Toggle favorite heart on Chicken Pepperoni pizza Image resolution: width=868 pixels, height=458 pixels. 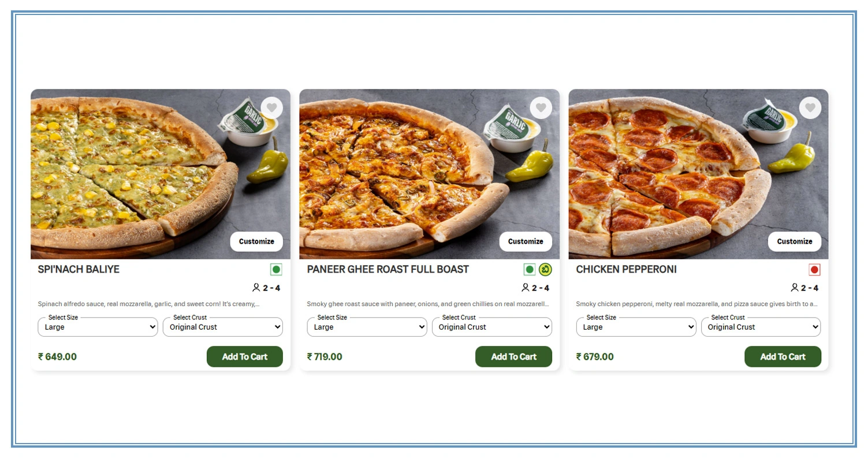(810, 108)
